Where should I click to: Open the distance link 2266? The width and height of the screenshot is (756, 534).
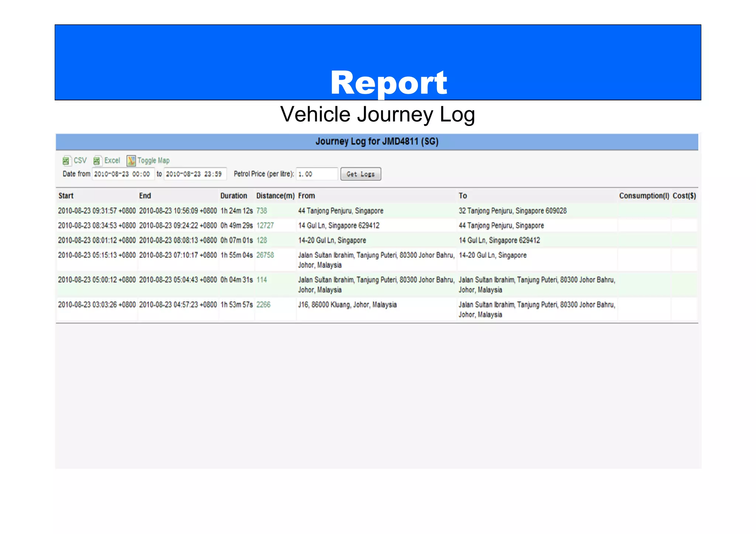(263, 304)
